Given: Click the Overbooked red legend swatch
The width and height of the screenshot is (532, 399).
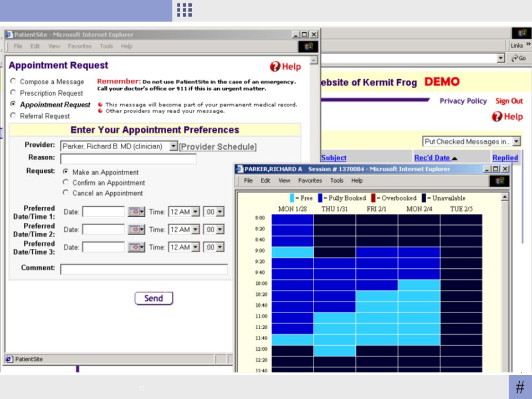Looking at the screenshot, I should pyautogui.click(x=373, y=198).
